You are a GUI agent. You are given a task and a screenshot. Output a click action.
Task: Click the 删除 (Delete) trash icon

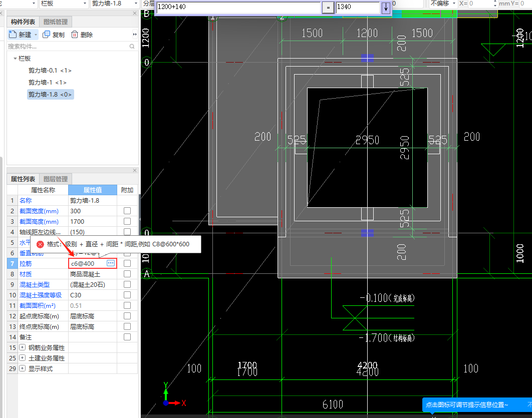[x=75, y=34]
